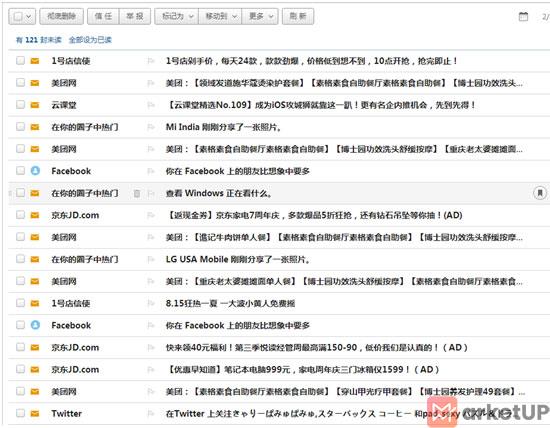This screenshot has height=428, width=550.
Task: Open the 京东家电7周年庆 email subject
Action: [314, 215]
